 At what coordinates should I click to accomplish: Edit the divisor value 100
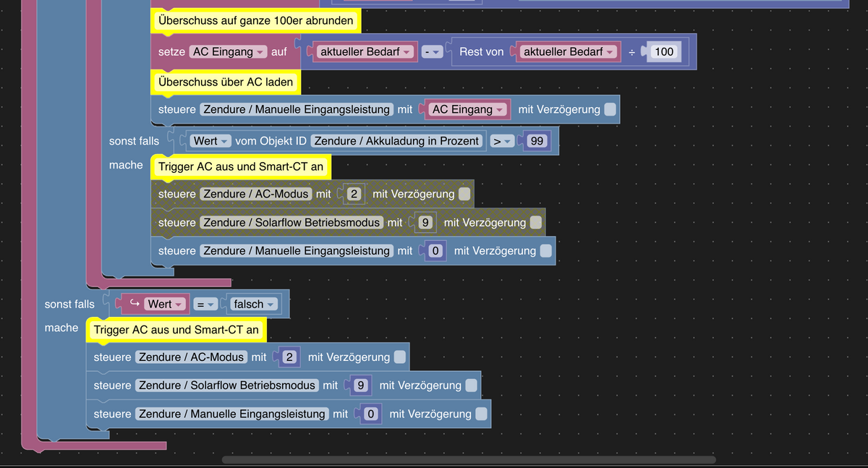(x=663, y=52)
